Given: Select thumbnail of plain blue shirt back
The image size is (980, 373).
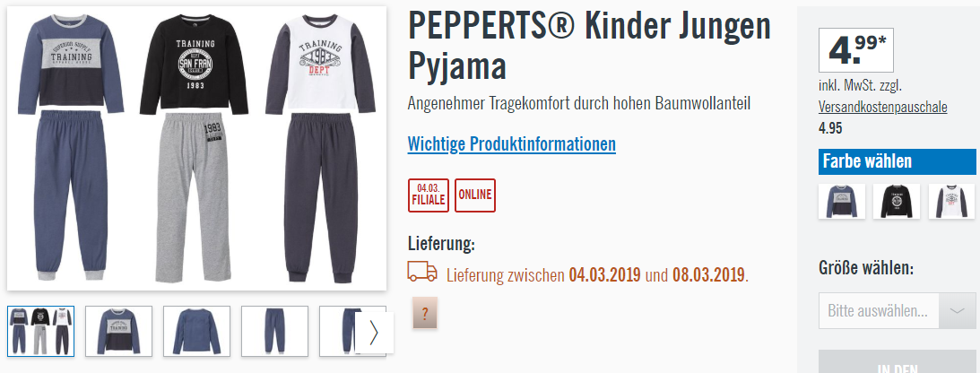Looking at the screenshot, I should coord(197,331).
